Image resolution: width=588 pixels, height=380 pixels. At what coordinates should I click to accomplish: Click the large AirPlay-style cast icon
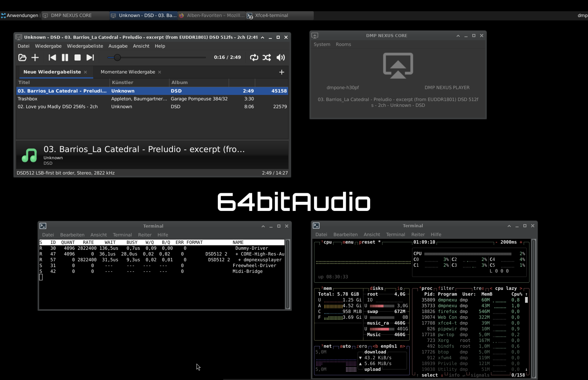(398, 66)
